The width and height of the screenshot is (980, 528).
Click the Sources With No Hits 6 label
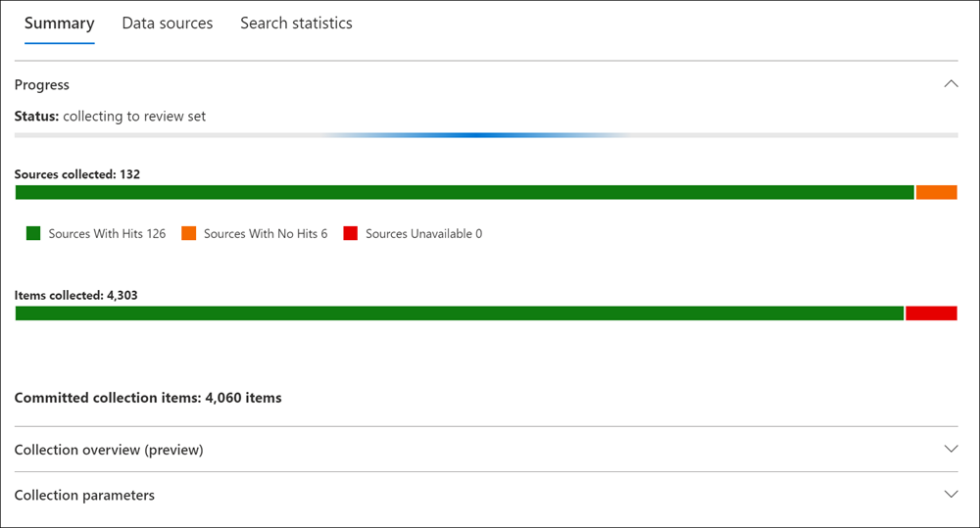266,234
